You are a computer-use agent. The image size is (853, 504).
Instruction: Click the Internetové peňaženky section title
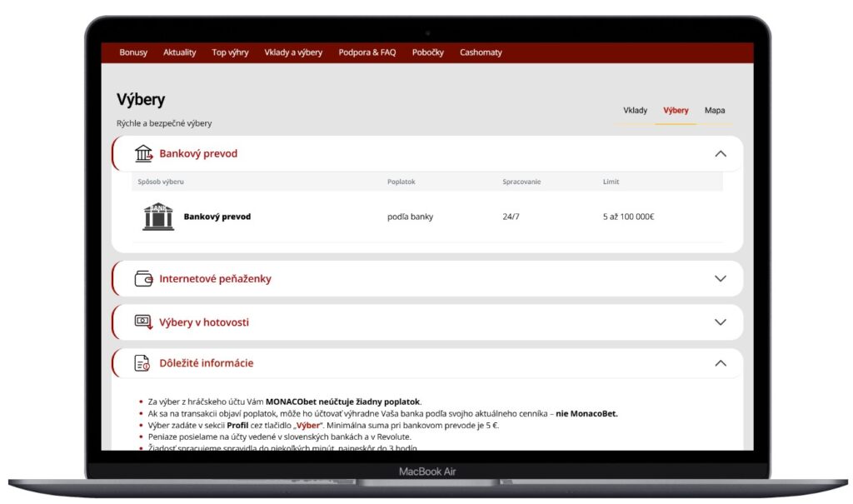click(x=215, y=279)
